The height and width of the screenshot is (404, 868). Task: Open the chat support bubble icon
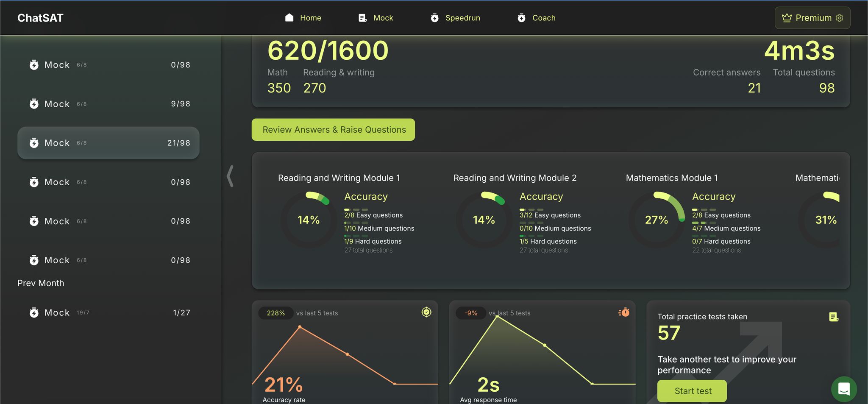(844, 389)
